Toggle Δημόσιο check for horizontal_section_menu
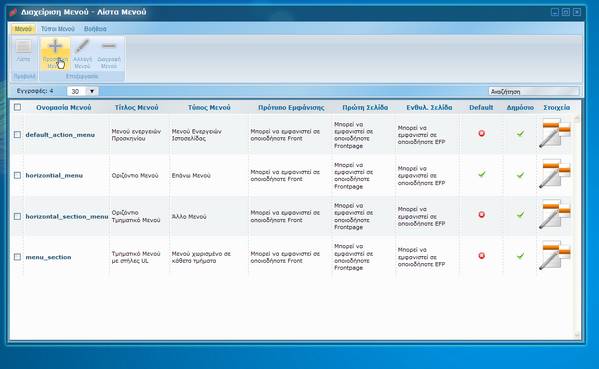 click(x=520, y=215)
